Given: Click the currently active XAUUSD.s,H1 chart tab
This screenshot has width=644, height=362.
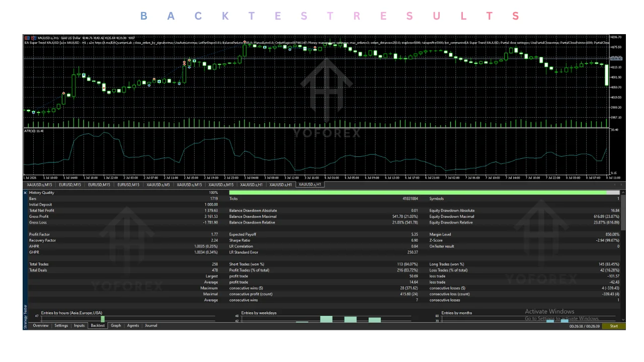Looking at the screenshot, I should click(310, 185).
